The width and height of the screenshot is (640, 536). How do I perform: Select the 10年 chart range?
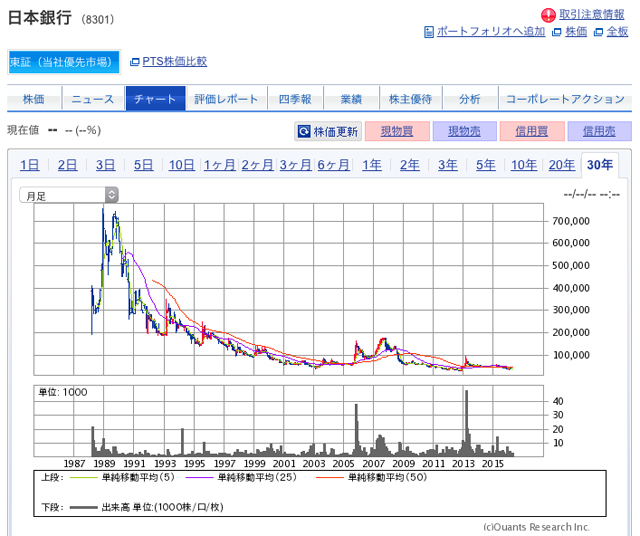[x=524, y=165]
